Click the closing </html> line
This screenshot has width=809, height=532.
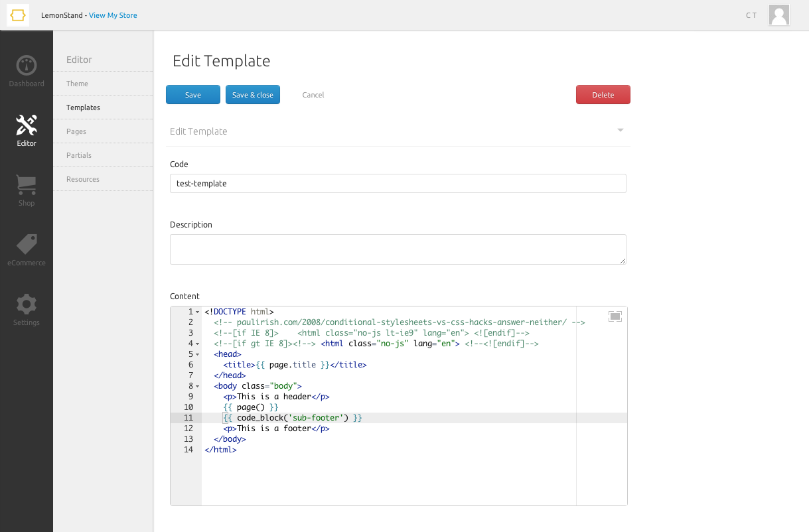coord(220,450)
